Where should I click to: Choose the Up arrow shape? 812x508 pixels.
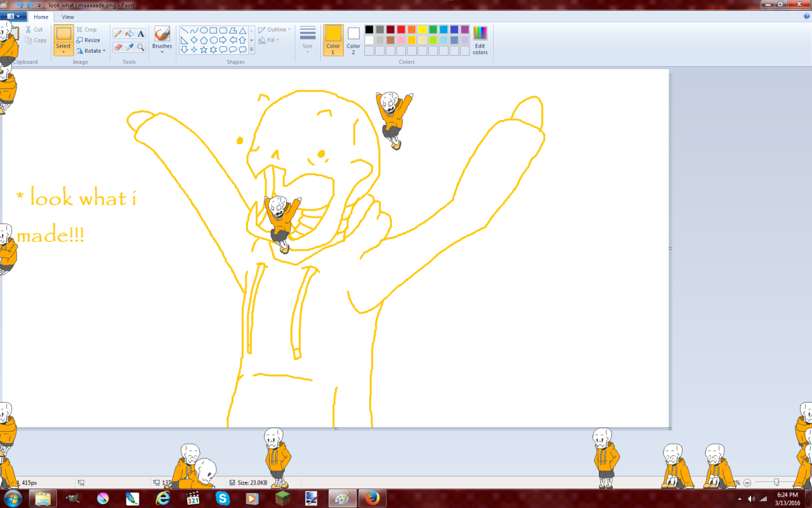coord(242,40)
